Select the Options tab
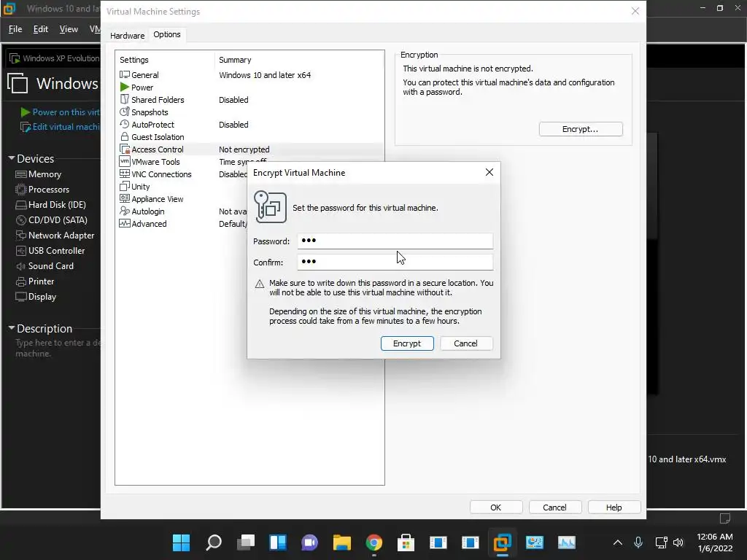 [x=167, y=34]
